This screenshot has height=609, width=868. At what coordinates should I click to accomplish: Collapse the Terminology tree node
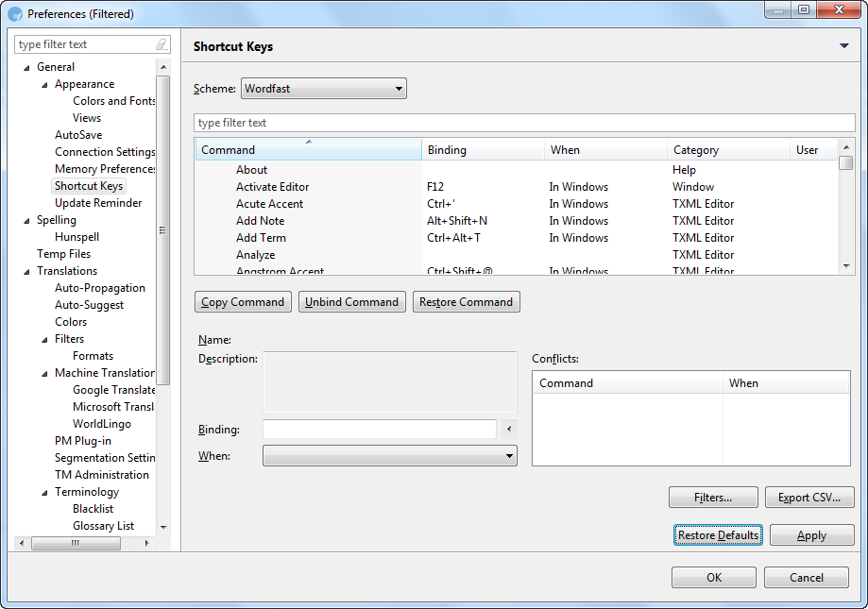point(44,492)
